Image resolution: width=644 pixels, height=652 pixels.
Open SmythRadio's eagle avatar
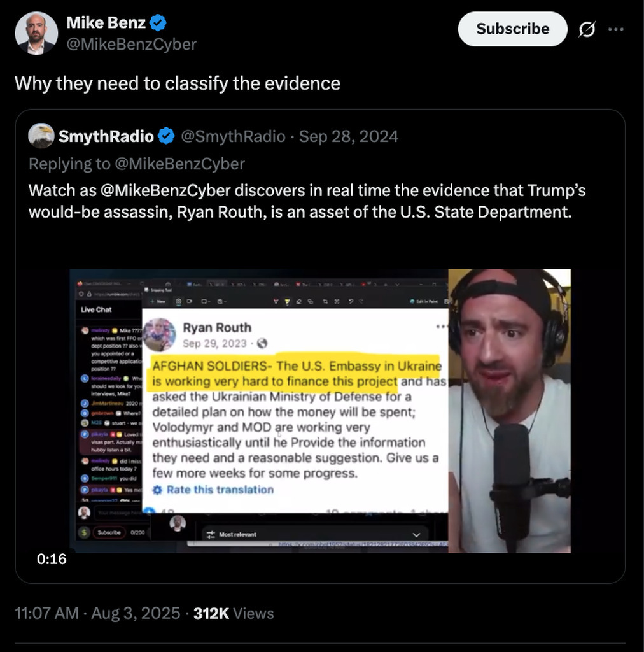(41, 136)
